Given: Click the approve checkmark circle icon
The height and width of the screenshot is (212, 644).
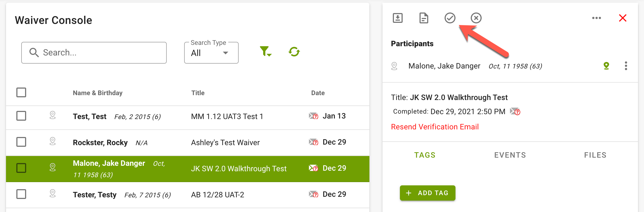Looking at the screenshot, I should point(450,18).
